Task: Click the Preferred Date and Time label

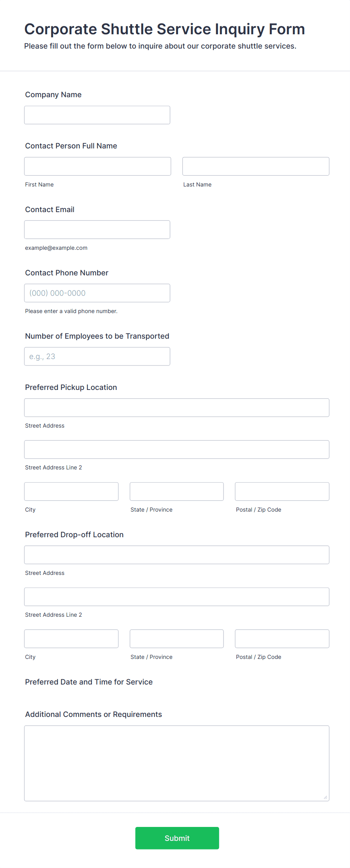Action: pos(89,682)
